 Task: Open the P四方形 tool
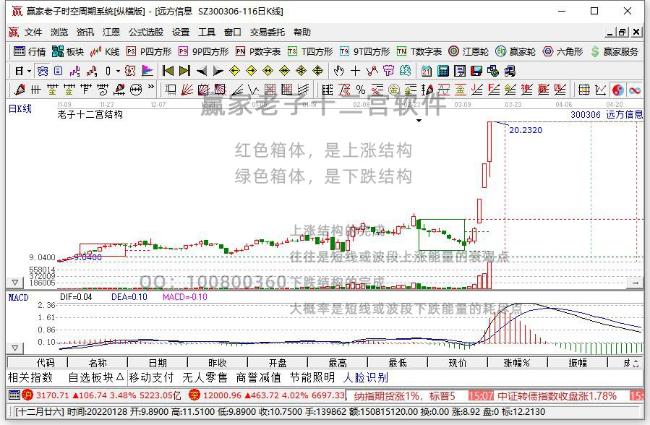(x=149, y=51)
